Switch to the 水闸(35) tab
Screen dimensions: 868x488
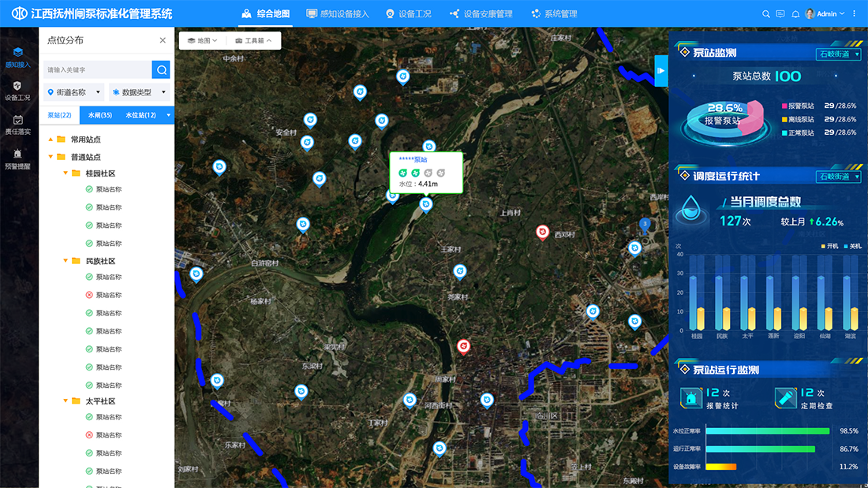[100, 115]
